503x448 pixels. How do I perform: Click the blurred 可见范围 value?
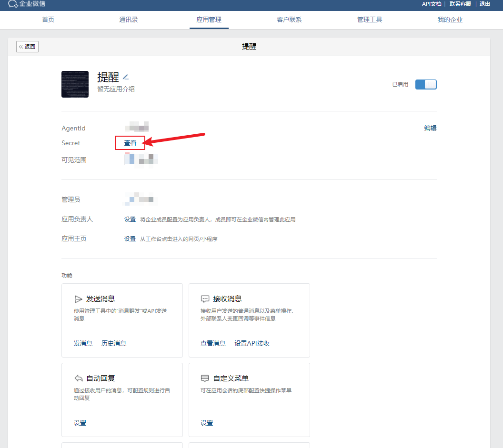(x=141, y=159)
